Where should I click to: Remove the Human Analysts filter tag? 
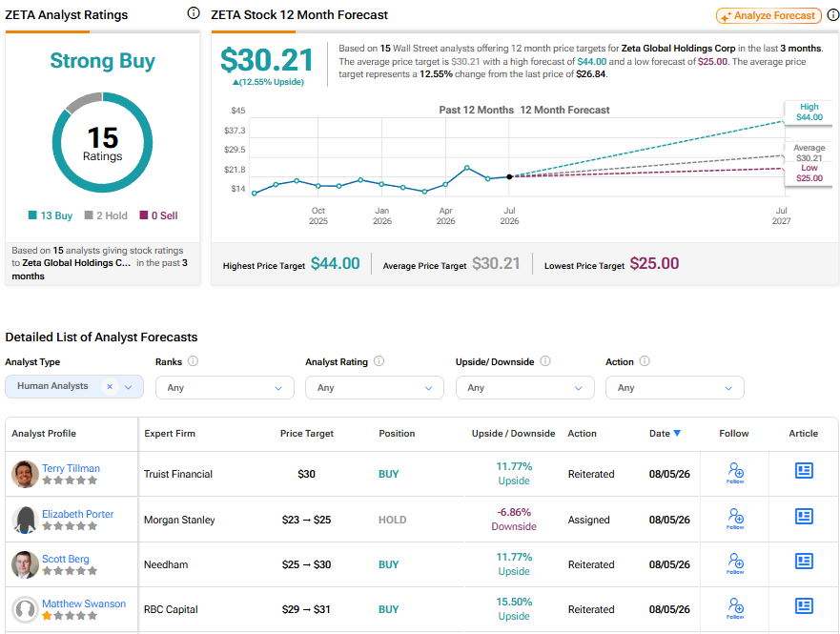pos(110,386)
